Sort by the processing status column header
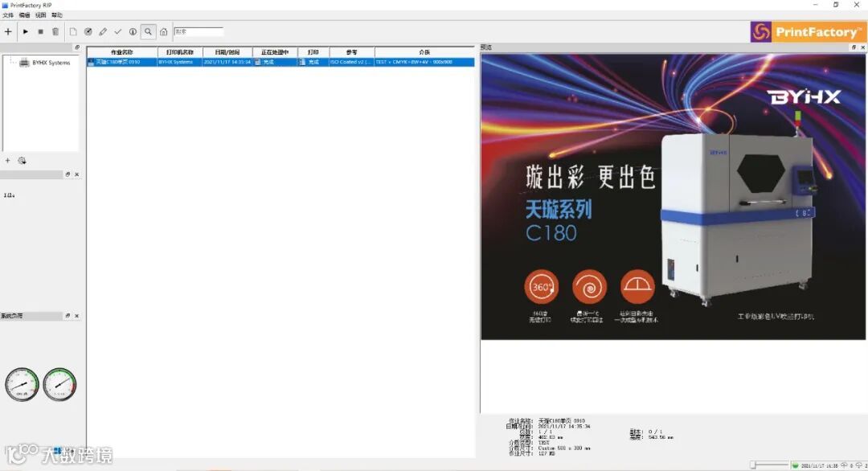Image resolution: width=868 pixels, height=471 pixels. tap(275, 52)
